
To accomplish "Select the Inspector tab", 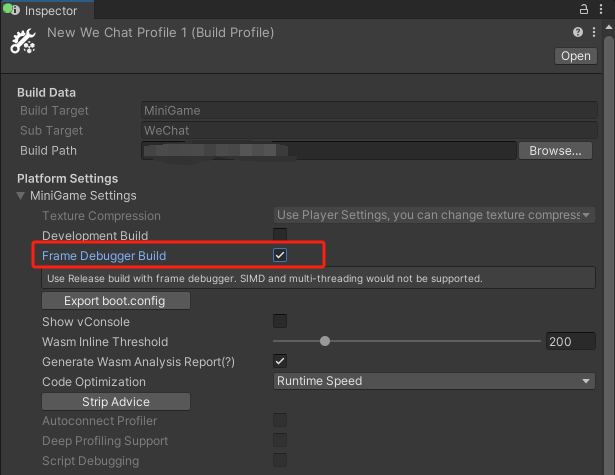I will (x=50, y=10).
